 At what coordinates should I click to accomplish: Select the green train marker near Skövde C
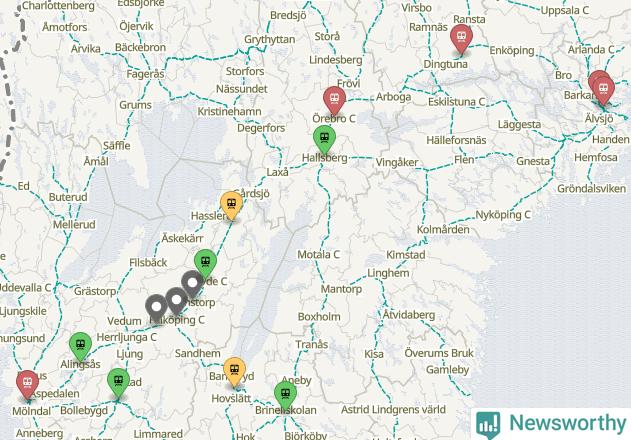[205, 264]
